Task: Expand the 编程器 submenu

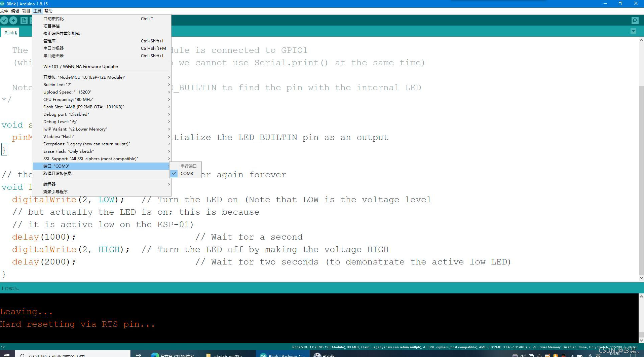Action: click(x=102, y=184)
